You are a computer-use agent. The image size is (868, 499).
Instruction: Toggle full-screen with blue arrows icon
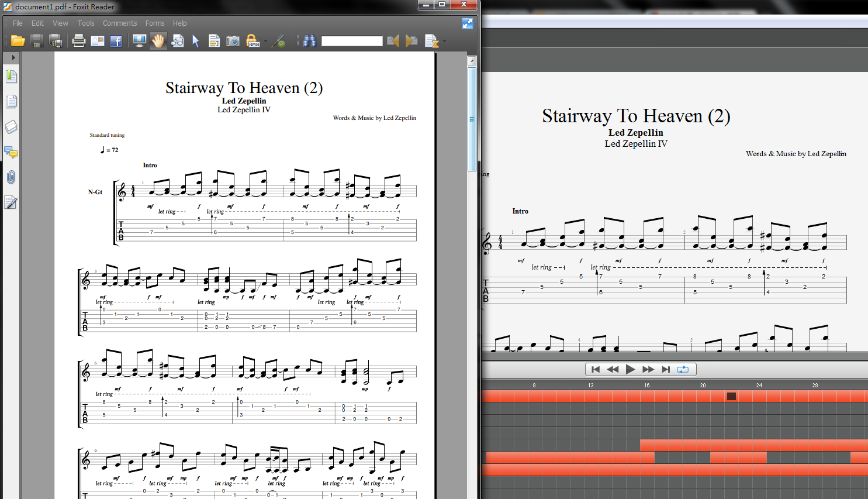(x=468, y=23)
